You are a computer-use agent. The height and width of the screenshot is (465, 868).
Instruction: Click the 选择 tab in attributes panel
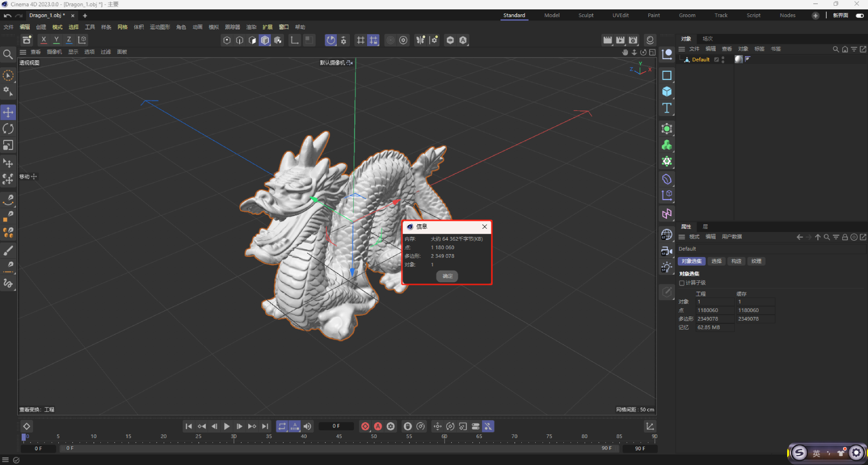tap(716, 261)
